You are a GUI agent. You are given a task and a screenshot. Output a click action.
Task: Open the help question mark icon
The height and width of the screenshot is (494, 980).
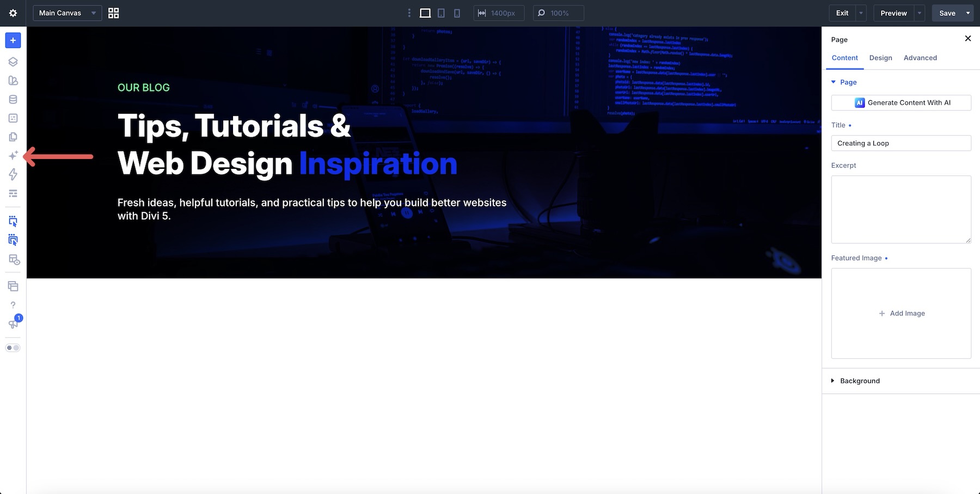(13, 305)
